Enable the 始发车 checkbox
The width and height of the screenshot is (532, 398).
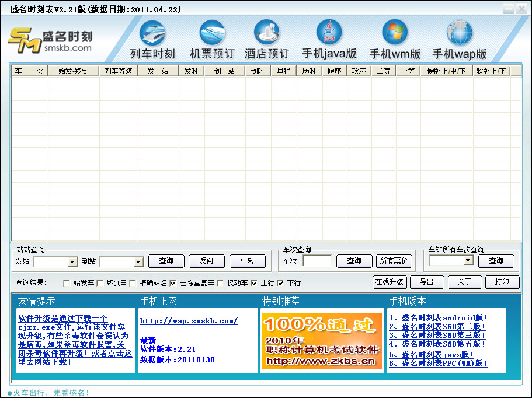(x=66, y=283)
